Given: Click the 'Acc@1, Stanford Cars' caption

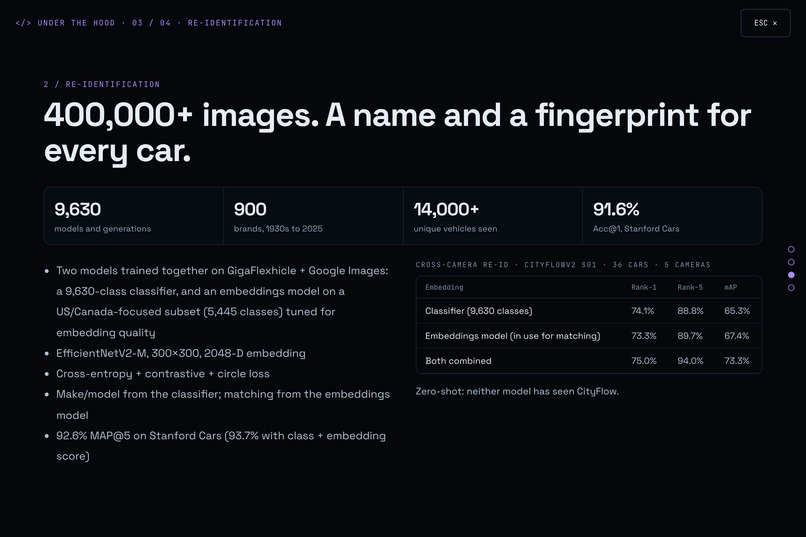Looking at the screenshot, I should [x=636, y=229].
